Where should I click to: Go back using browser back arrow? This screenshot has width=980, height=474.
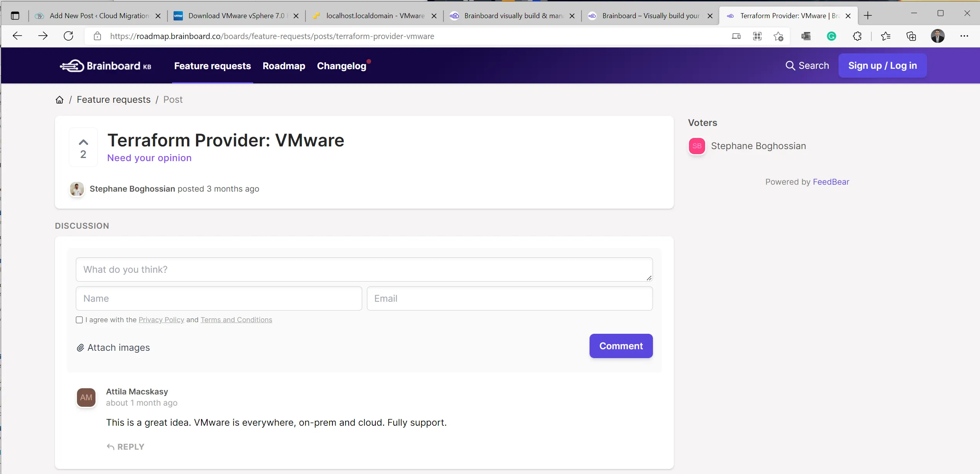pyautogui.click(x=17, y=36)
